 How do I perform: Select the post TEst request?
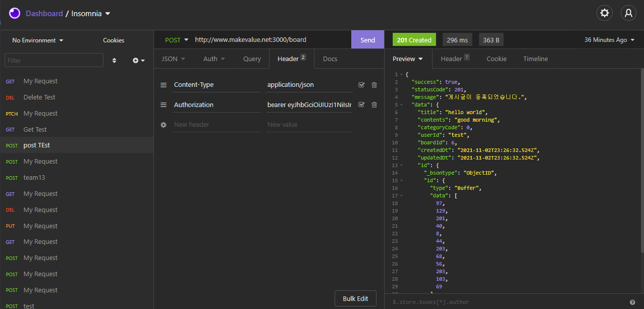tap(77, 145)
